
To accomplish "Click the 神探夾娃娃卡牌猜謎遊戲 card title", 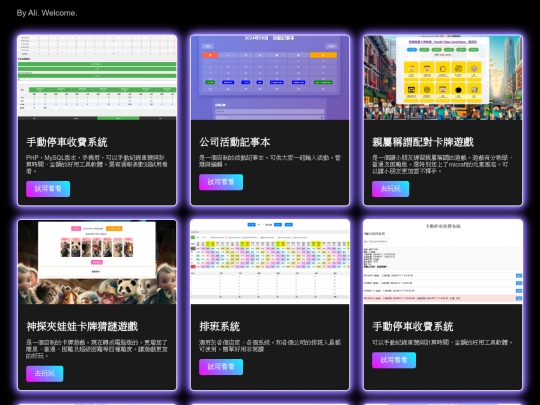I will (82, 326).
